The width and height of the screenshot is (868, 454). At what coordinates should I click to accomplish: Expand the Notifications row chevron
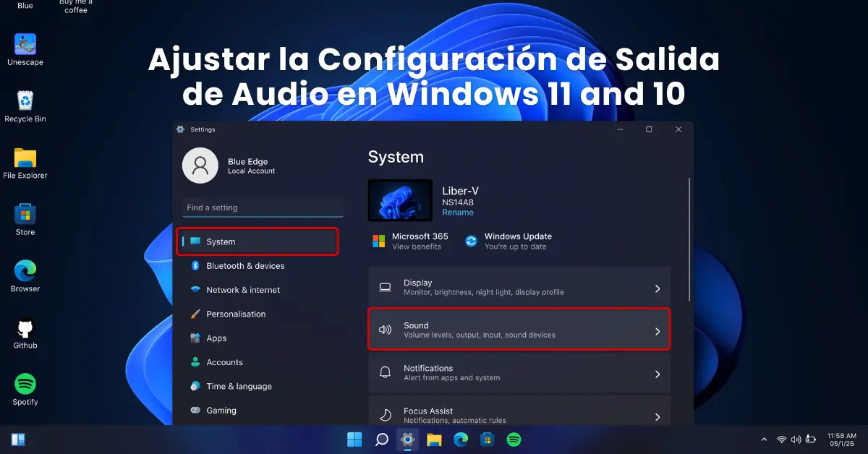click(658, 374)
